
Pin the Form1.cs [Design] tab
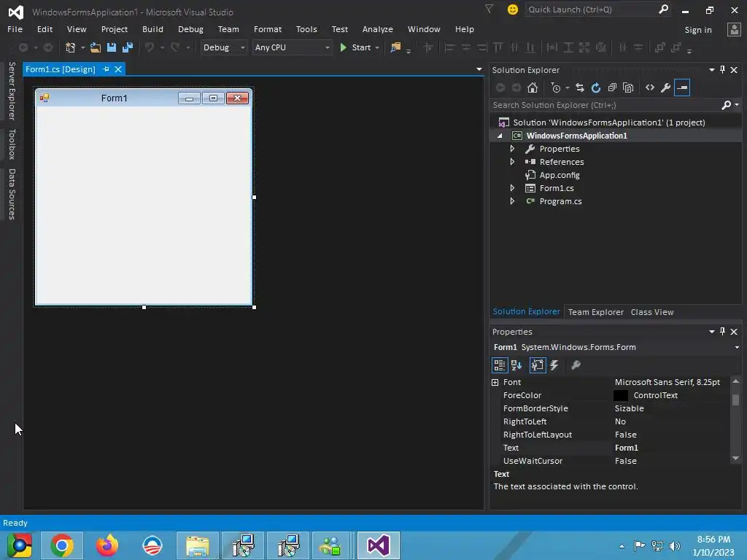click(107, 69)
